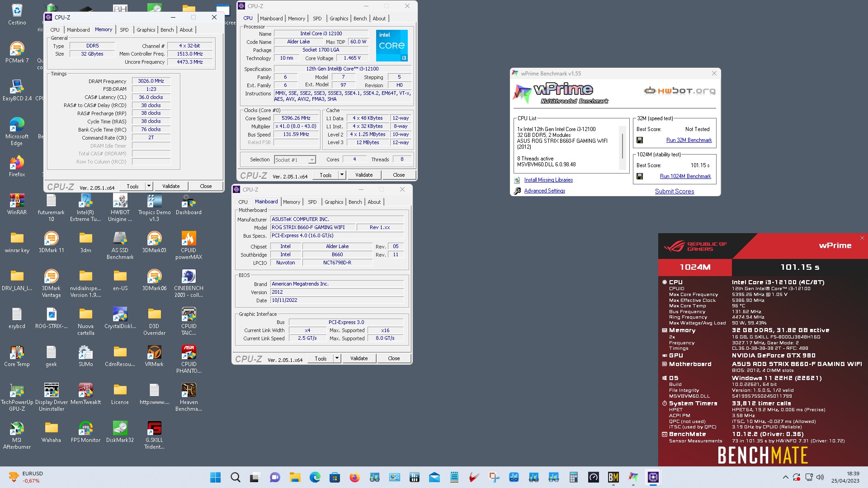Launch EasyBCD 2.4 desktop shortcut
The width and height of the screenshot is (868, 488).
(17, 90)
